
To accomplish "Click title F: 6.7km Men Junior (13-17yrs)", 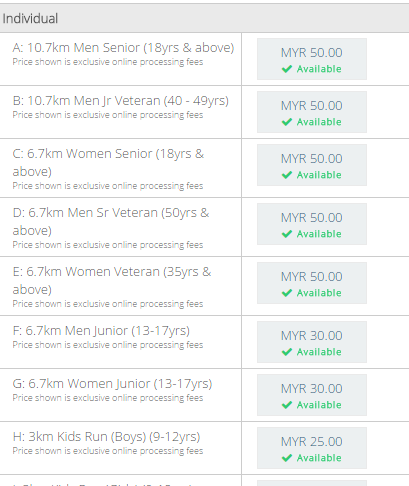I will pyautogui.click(x=101, y=331).
